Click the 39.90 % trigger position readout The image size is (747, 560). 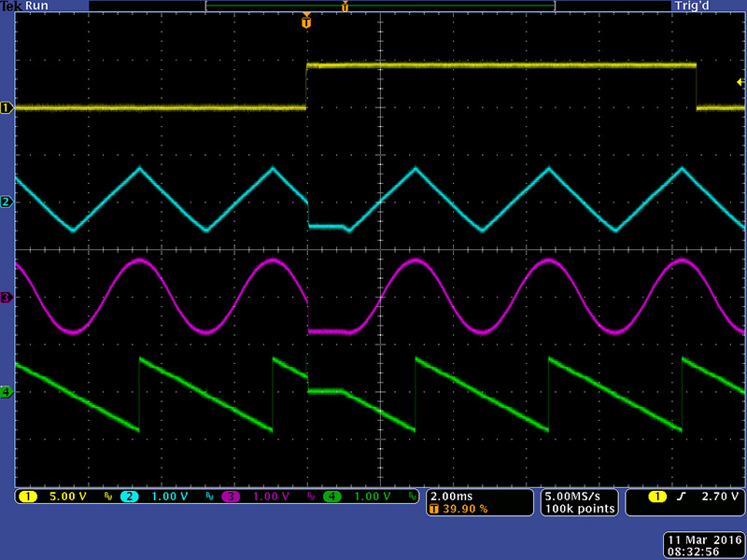460,509
